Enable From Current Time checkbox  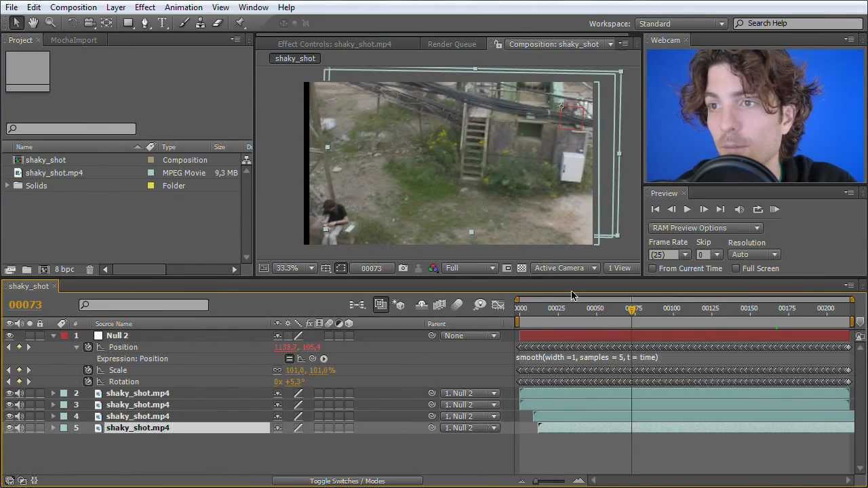coord(652,268)
